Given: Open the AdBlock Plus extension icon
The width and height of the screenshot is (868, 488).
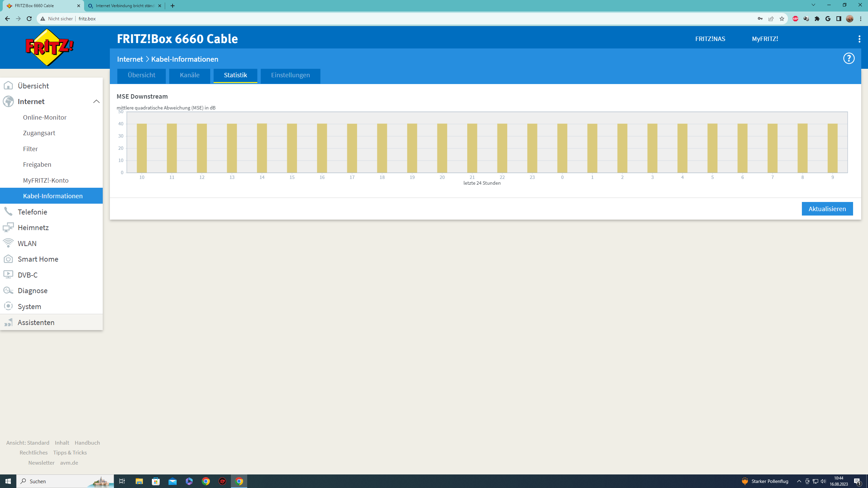Looking at the screenshot, I should coord(795,19).
